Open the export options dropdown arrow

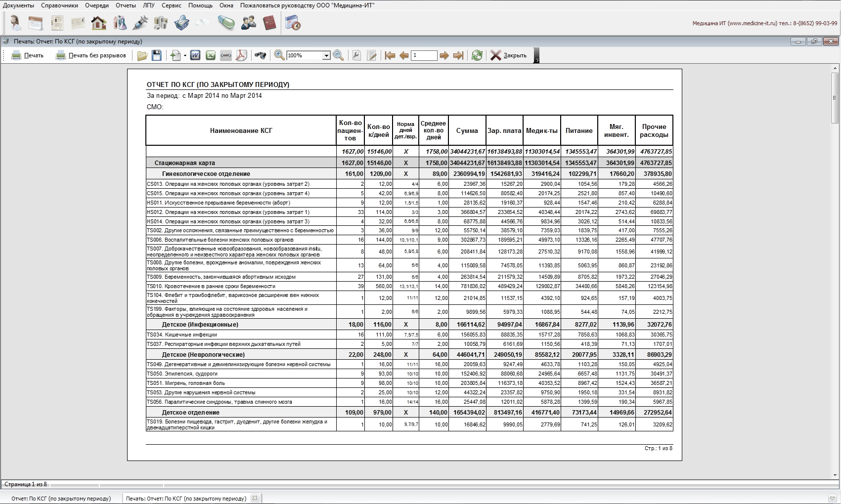point(185,55)
